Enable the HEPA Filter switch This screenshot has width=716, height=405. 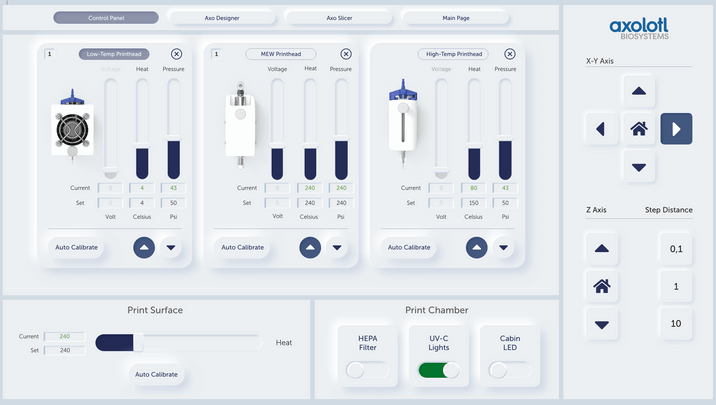(367, 370)
